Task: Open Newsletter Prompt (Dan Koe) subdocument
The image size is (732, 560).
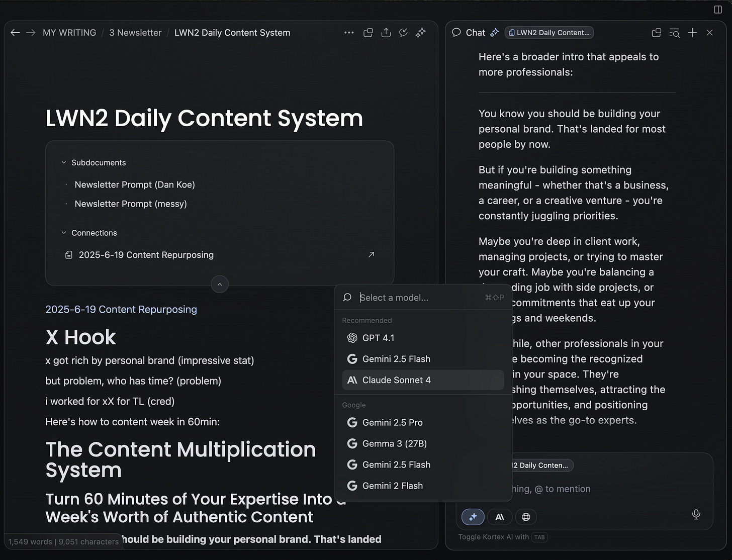Action: click(135, 184)
